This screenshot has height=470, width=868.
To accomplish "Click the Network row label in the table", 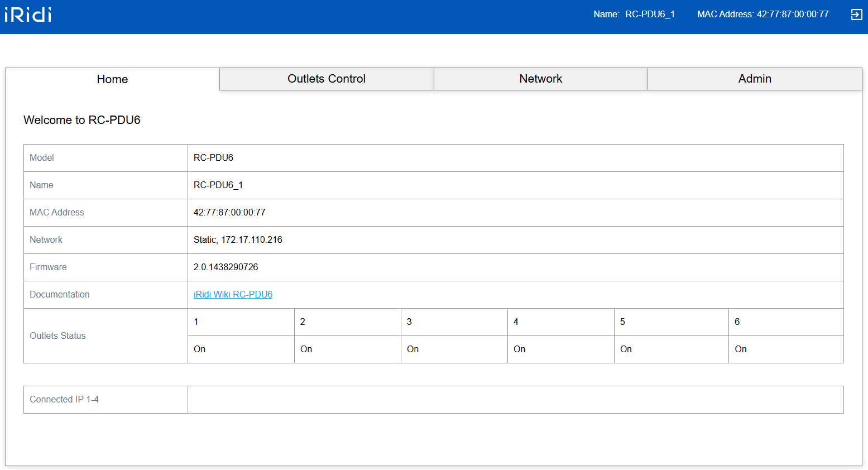I will point(46,240).
